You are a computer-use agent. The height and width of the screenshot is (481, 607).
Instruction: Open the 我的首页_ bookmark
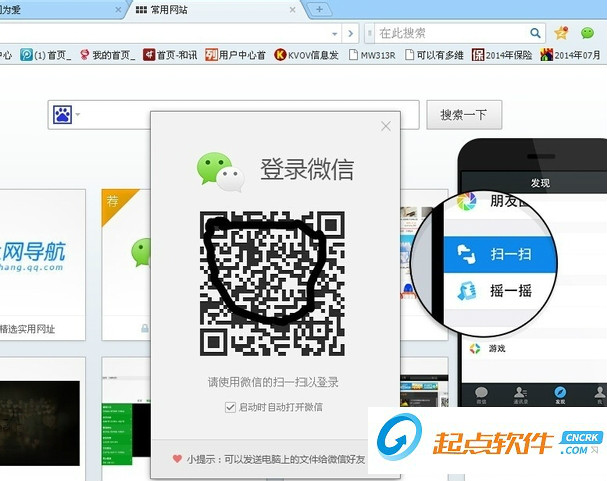click(x=107, y=55)
